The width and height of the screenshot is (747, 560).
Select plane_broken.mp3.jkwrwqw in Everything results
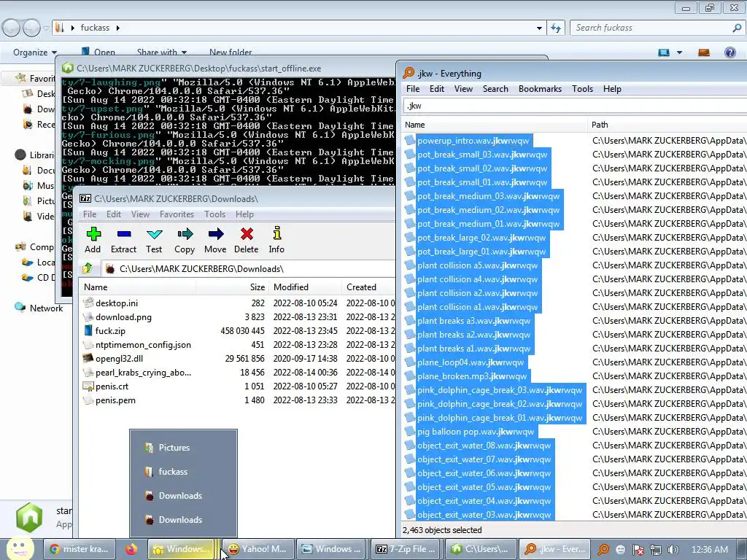tap(472, 376)
